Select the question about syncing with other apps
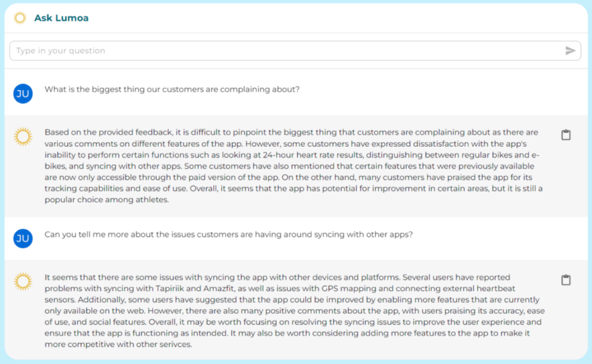 click(x=228, y=235)
